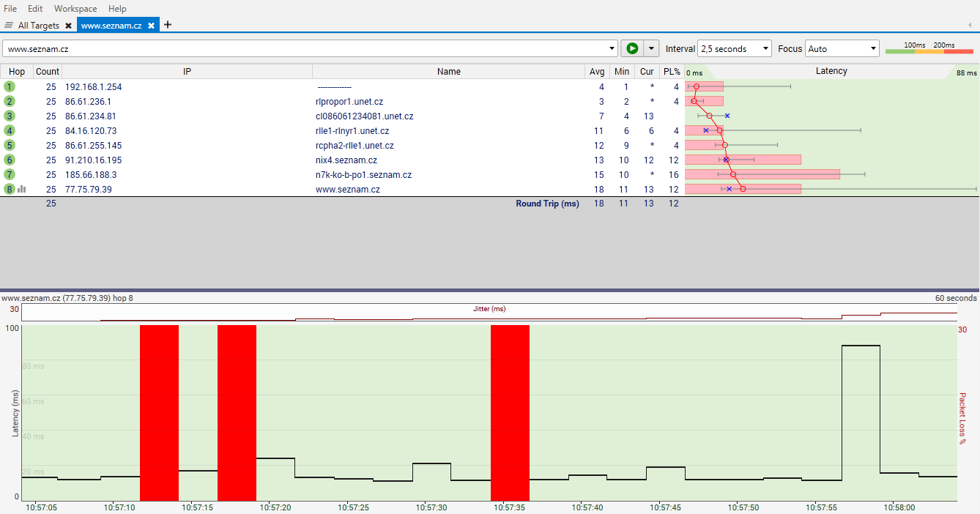Click the PL% column header
This screenshot has height=514, width=980.
(671, 72)
